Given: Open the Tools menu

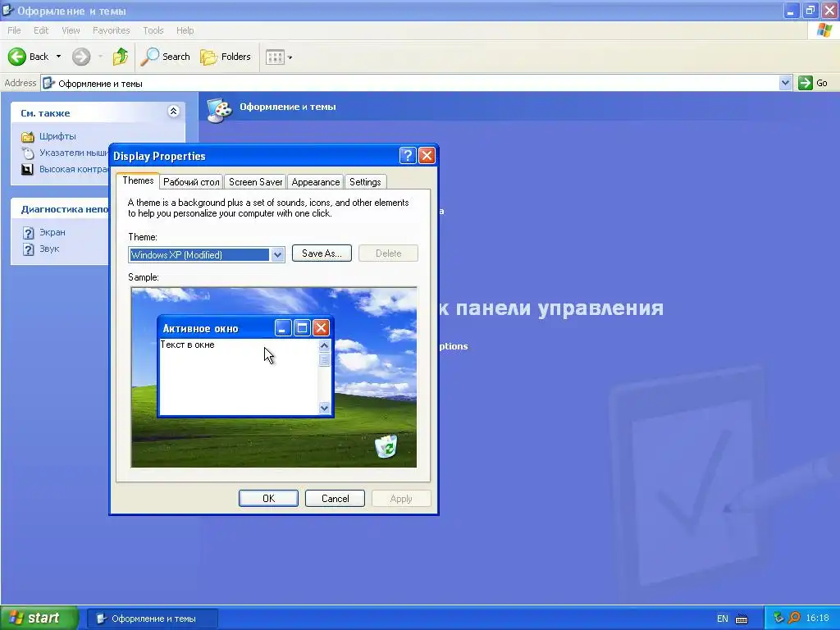Looking at the screenshot, I should click(153, 30).
